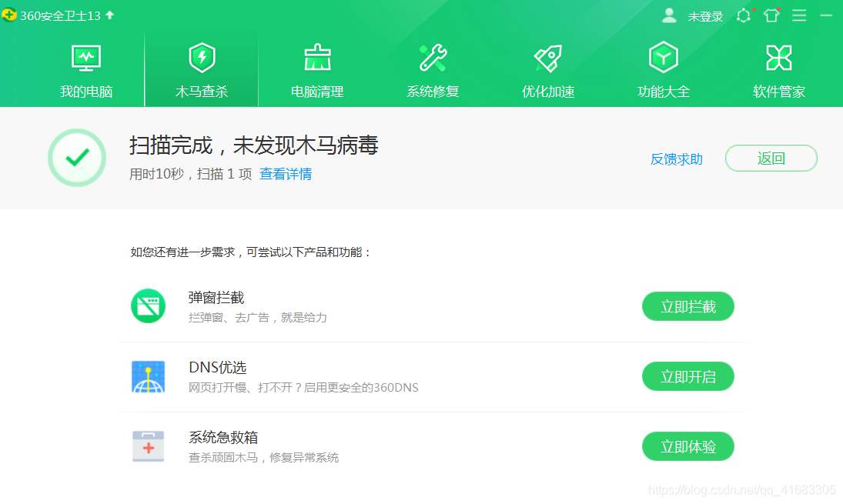Click the 立即拦截 button
The width and height of the screenshot is (843, 504).
click(688, 306)
